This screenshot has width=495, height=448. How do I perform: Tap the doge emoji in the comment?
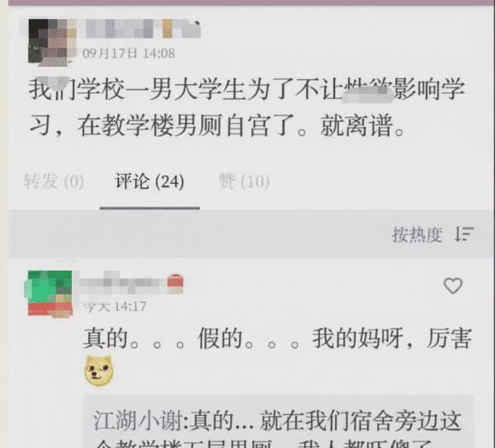click(x=98, y=370)
